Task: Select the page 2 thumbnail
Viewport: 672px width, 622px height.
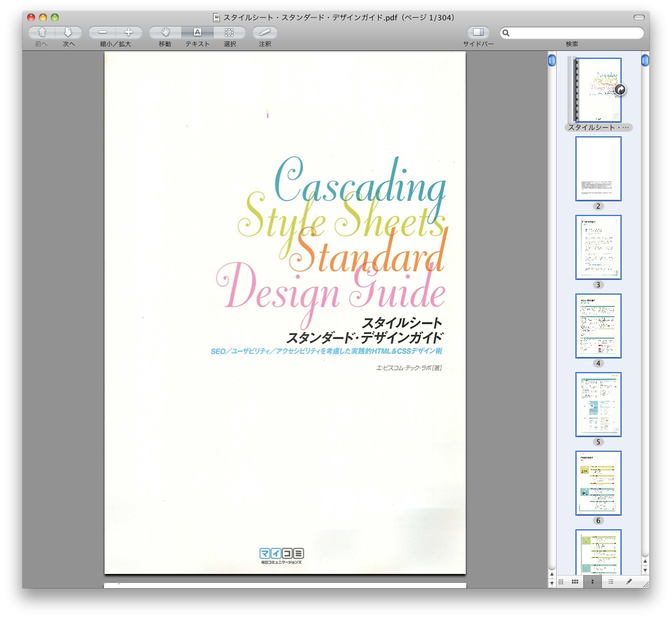Action: (598, 169)
